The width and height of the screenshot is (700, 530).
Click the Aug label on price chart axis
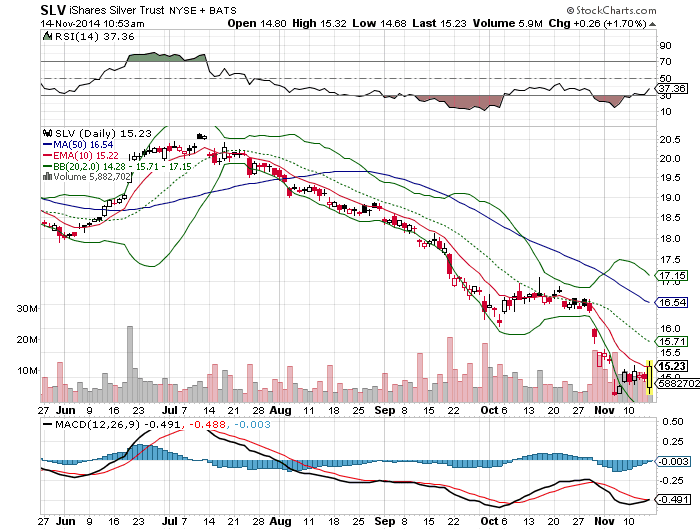[280, 410]
